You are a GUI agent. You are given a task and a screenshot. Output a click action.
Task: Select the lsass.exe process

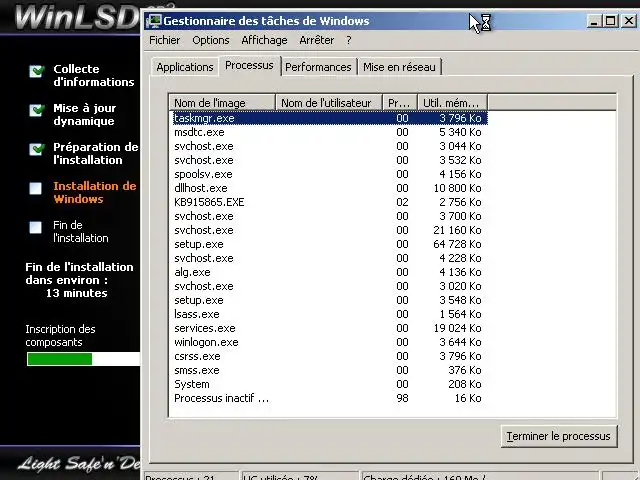pos(330,314)
